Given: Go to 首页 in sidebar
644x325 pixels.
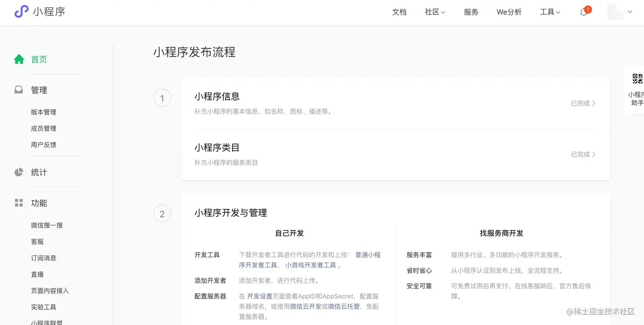Looking at the screenshot, I should (39, 59).
